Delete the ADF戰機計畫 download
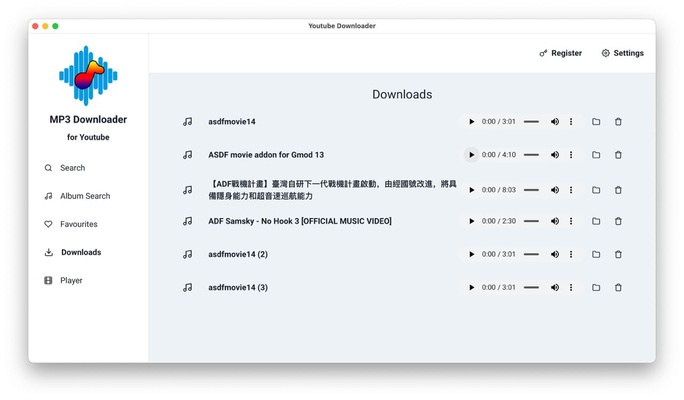Screen dimensions: 684x400 pyautogui.click(x=618, y=190)
